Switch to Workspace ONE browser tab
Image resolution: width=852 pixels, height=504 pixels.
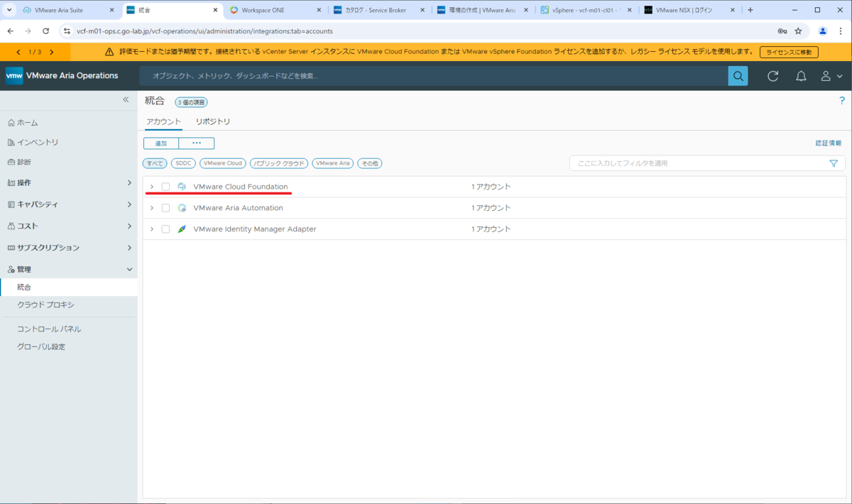[x=274, y=10]
